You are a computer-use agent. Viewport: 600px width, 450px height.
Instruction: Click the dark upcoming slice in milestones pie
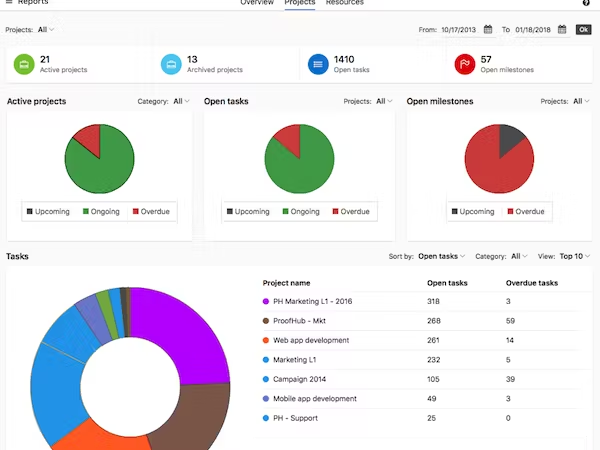[509, 138]
